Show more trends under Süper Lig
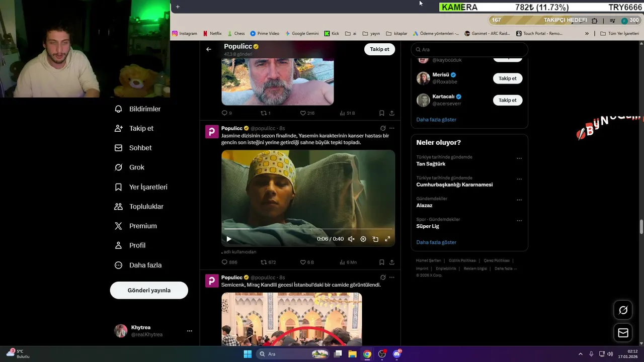Viewport: 644px width, 362px height. 436,242
